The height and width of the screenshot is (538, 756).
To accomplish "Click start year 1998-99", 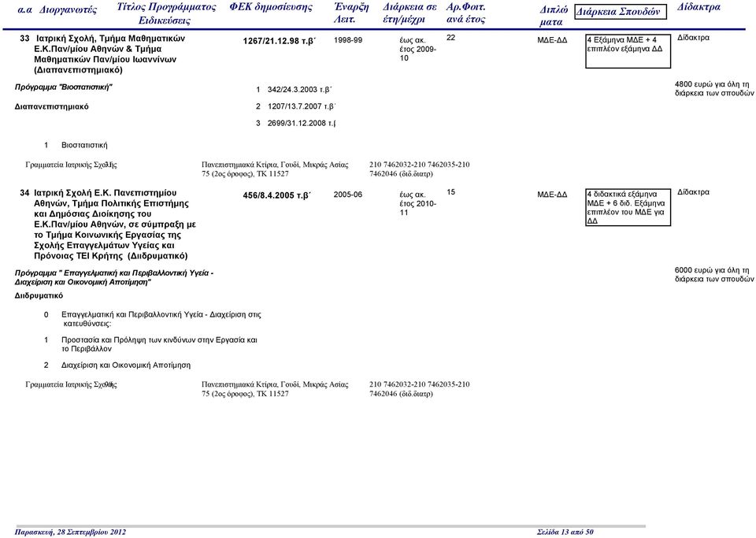I will point(347,40).
